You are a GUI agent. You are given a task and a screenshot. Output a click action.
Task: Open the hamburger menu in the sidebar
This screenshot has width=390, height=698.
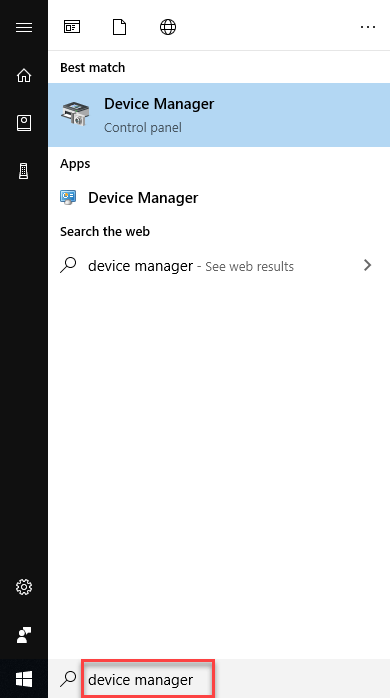coord(24,28)
